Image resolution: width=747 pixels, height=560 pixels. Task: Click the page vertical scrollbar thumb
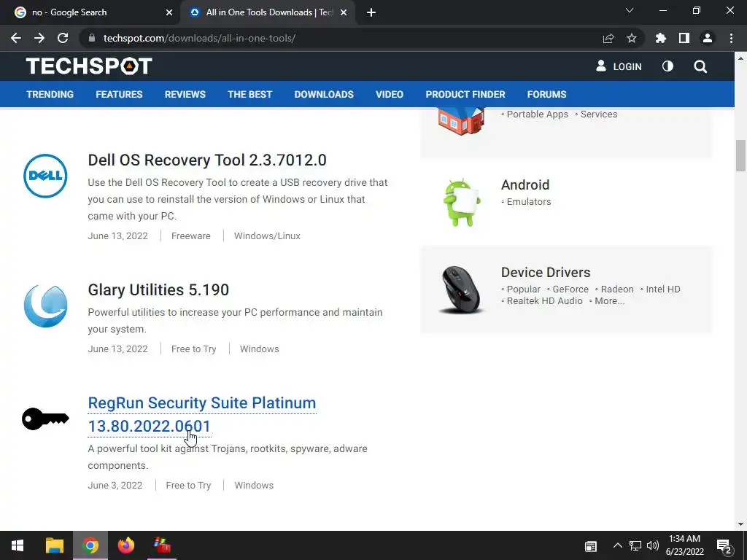pyautogui.click(x=741, y=155)
